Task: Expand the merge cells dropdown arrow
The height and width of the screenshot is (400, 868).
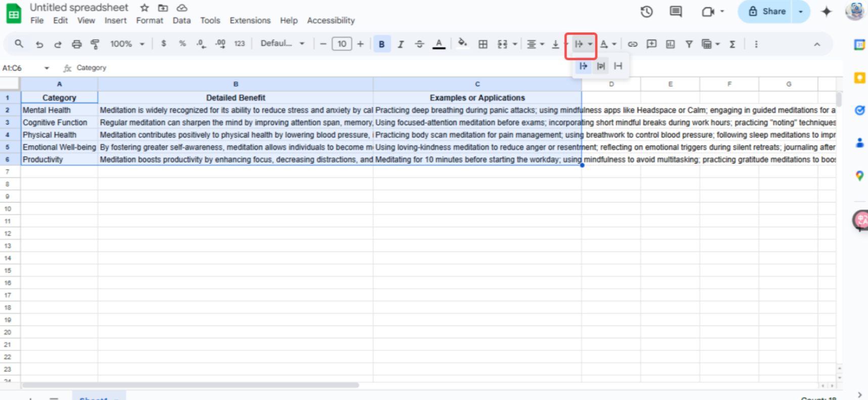Action: tap(515, 44)
